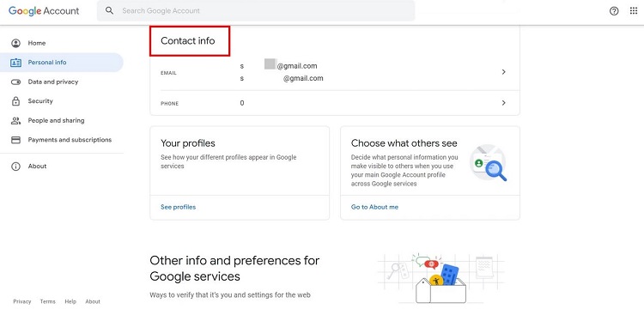644x309 pixels.
Task: Select Personal info menu item
Action: 47,63
